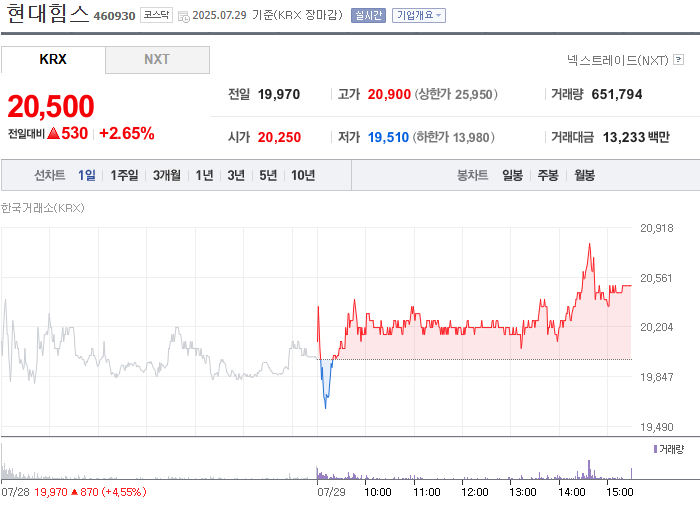Click the blue dip in the price chart
700x505 pixels.
[325, 384]
